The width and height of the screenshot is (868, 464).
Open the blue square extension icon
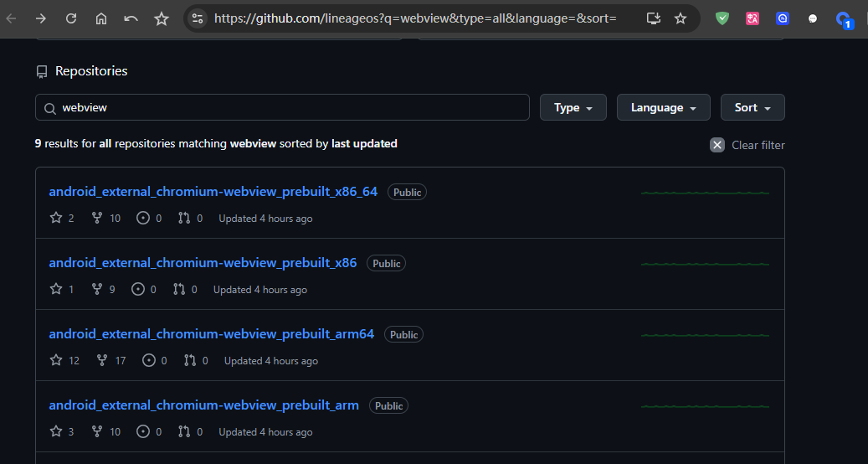pos(782,18)
